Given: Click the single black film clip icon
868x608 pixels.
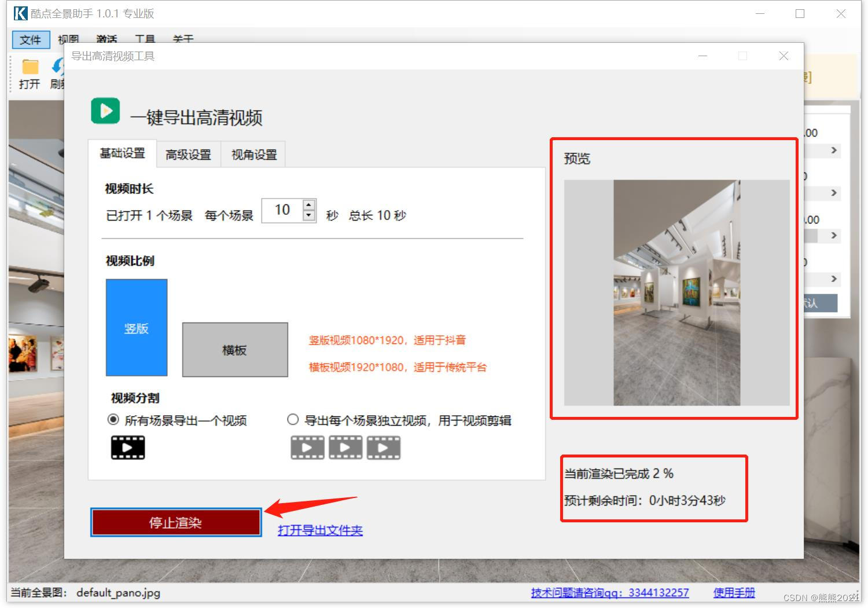Looking at the screenshot, I should point(128,448).
